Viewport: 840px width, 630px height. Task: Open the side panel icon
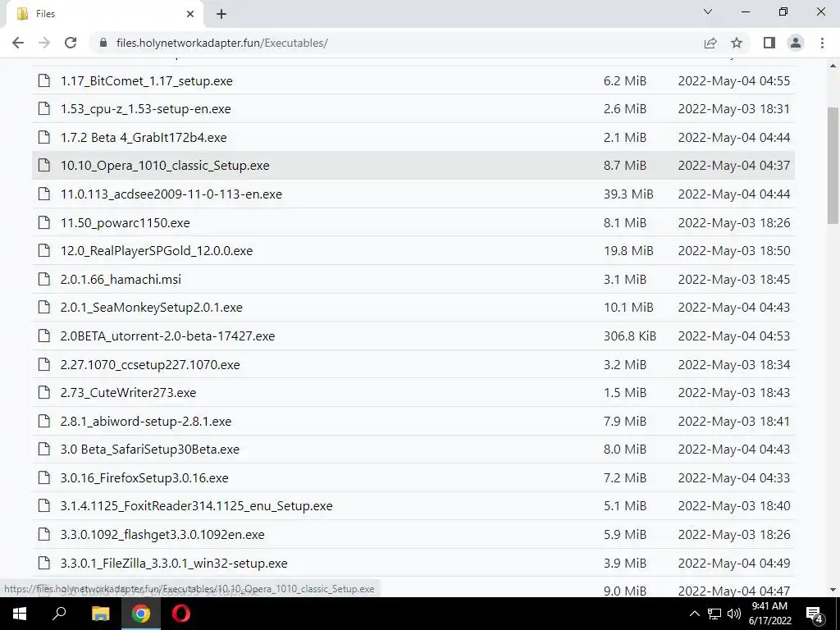pos(769,43)
